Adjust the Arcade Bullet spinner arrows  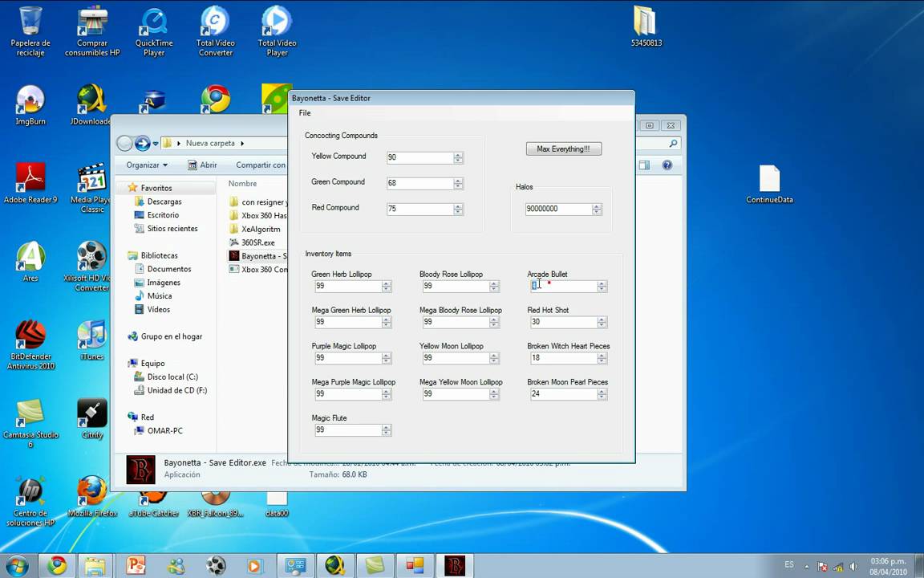coord(602,286)
